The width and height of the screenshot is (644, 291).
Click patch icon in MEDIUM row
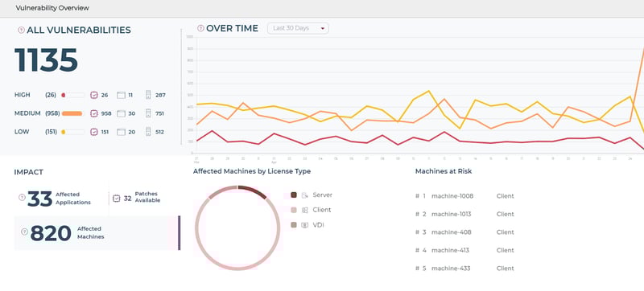coord(94,113)
